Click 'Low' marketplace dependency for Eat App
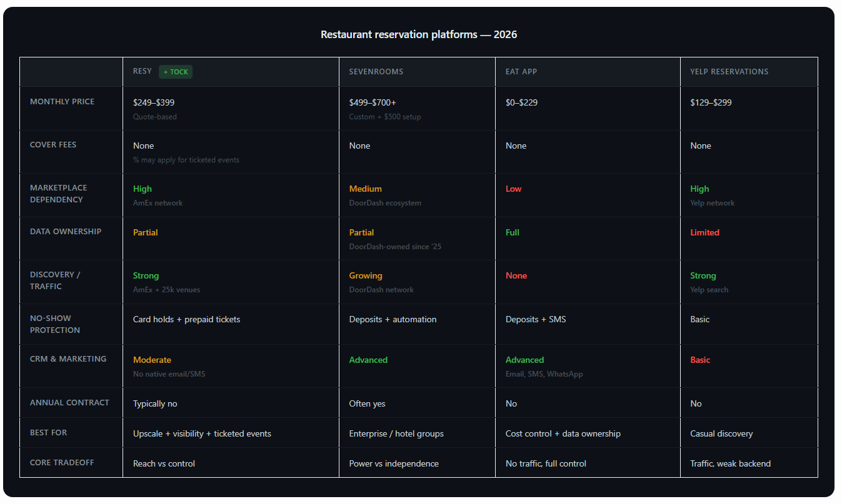This screenshot has width=842, height=504. coord(514,189)
